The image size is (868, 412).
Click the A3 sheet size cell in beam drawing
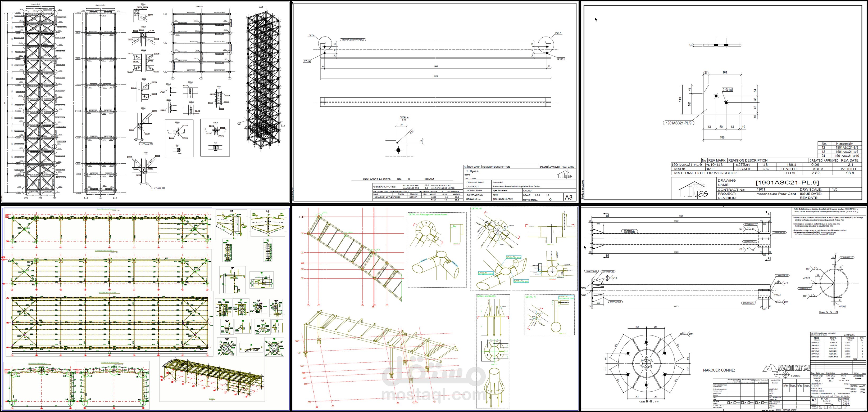click(569, 197)
